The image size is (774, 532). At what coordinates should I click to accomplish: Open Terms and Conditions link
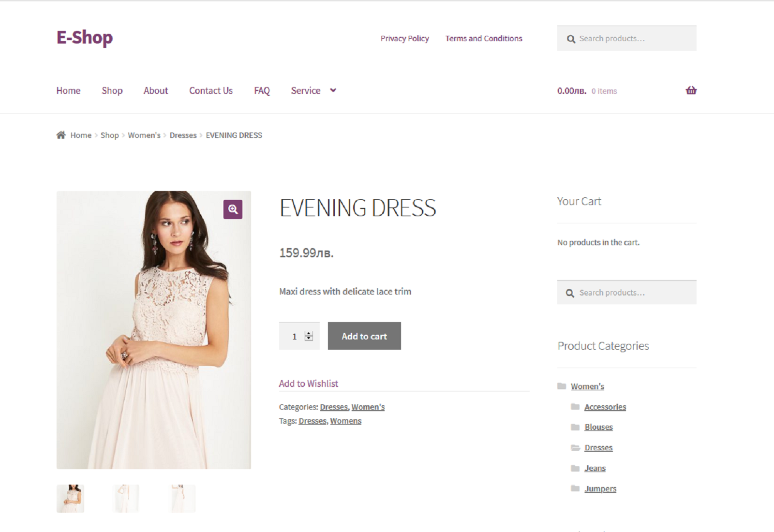click(x=484, y=39)
